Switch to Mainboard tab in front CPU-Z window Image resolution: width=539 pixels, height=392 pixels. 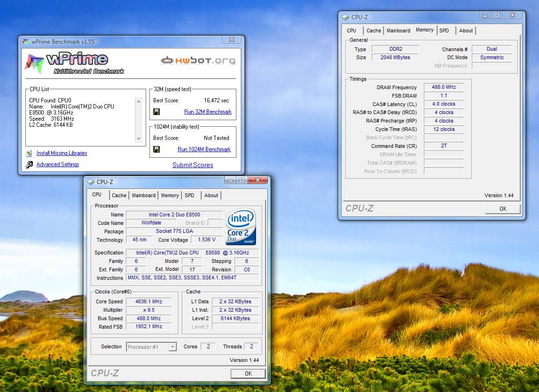tap(144, 195)
